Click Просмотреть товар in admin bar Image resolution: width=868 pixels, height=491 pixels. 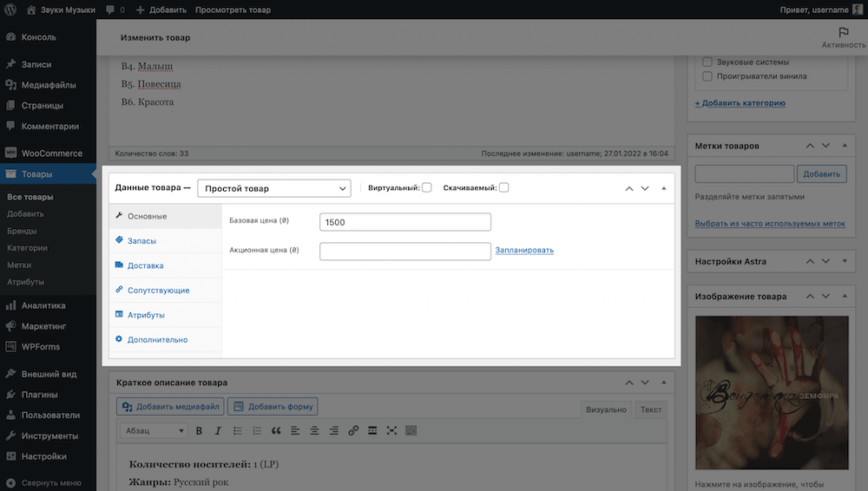click(x=233, y=10)
